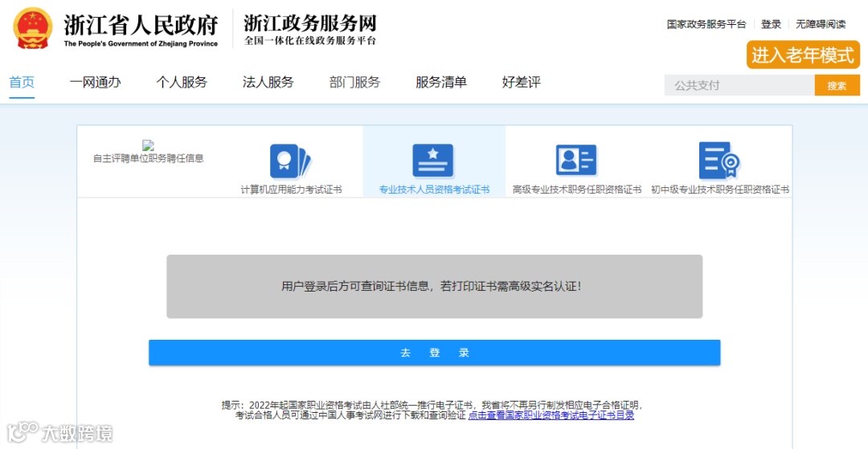This screenshot has height=449, width=868.
Task: Open the 高级专业技术职务任职资格证书 ID card icon
Action: coord(576,161)
